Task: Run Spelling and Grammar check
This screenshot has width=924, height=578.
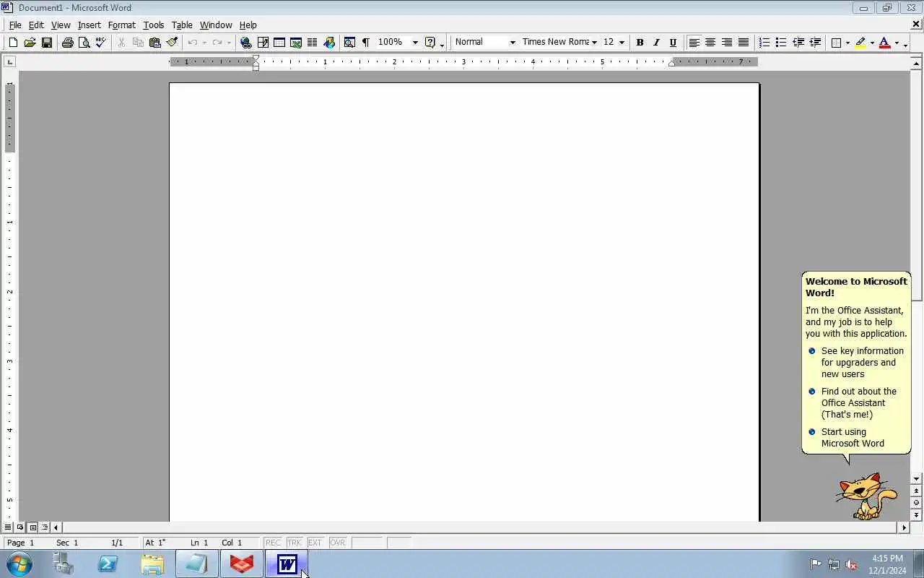Action: [x=100, y=43]
